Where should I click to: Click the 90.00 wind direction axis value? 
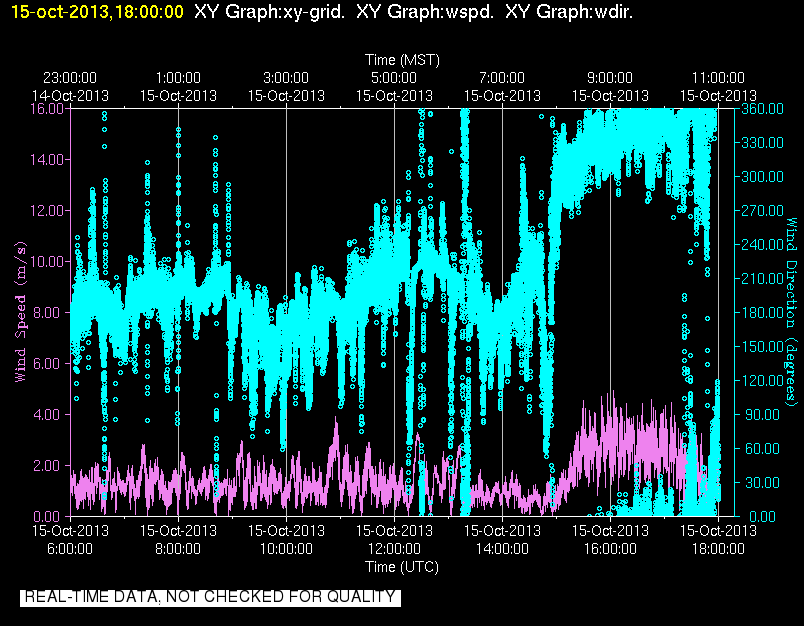tap(762, 414)
